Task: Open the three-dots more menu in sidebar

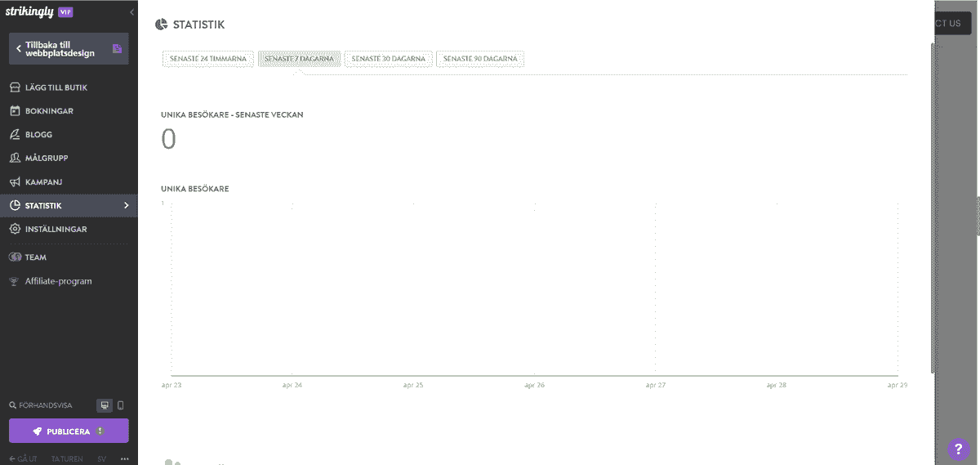Action: (x=125, y=459)
